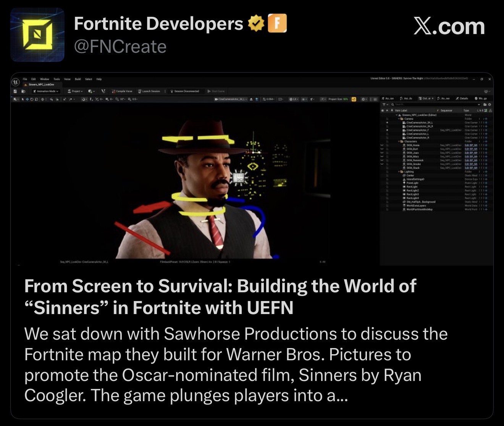
Task: Open the Select menu in Unreal Editor
Action: tap(89, 79)
